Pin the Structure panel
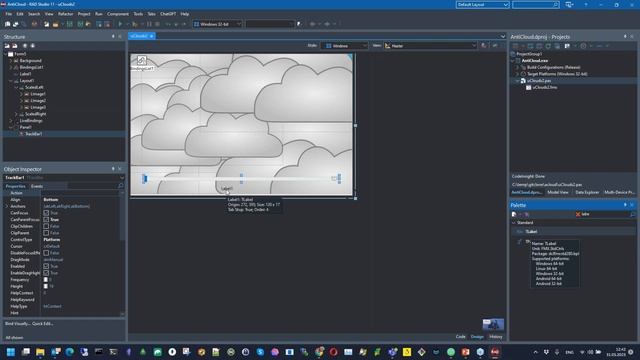The height and width of the screenshot is (360, 640). coord(113,37)
